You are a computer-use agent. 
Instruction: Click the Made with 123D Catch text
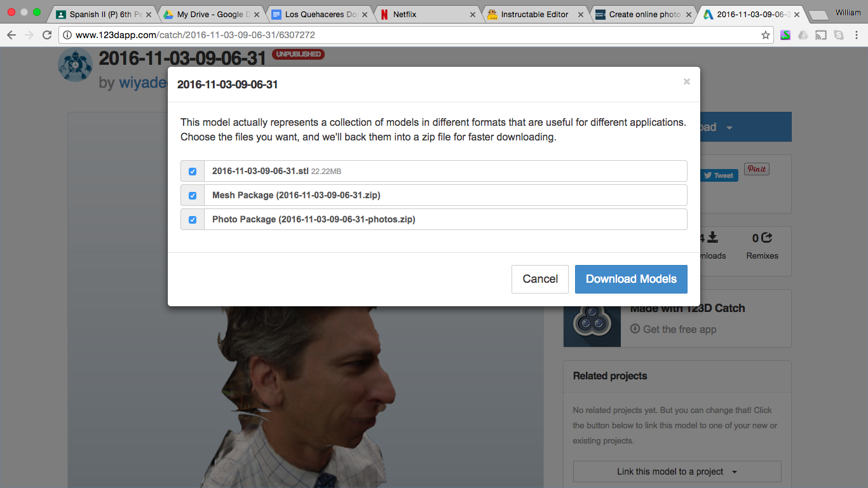[x=688, y=308]
